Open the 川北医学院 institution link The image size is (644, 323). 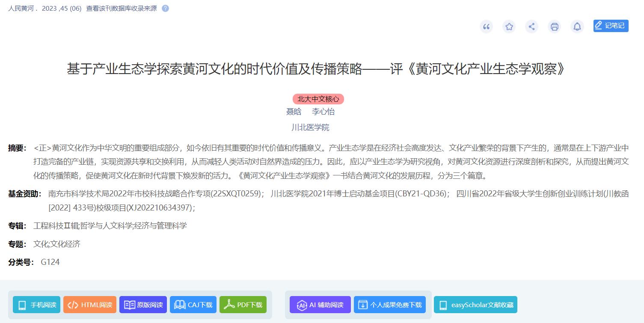tap(310, 127)
